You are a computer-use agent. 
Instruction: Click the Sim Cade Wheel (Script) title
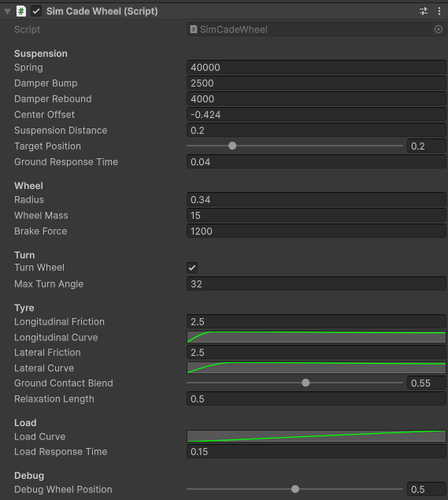click(x=102, y=12)
